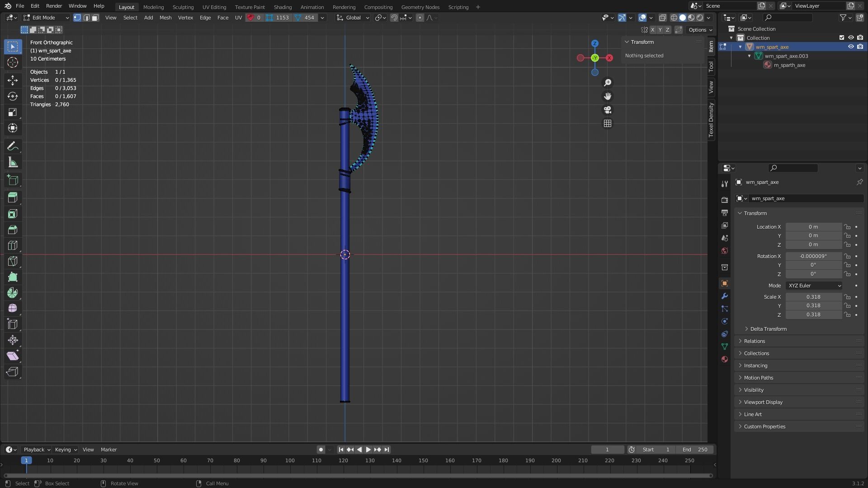Select the Knife tool
Screen dimensions: 868x488
click(x=13, y=261)
